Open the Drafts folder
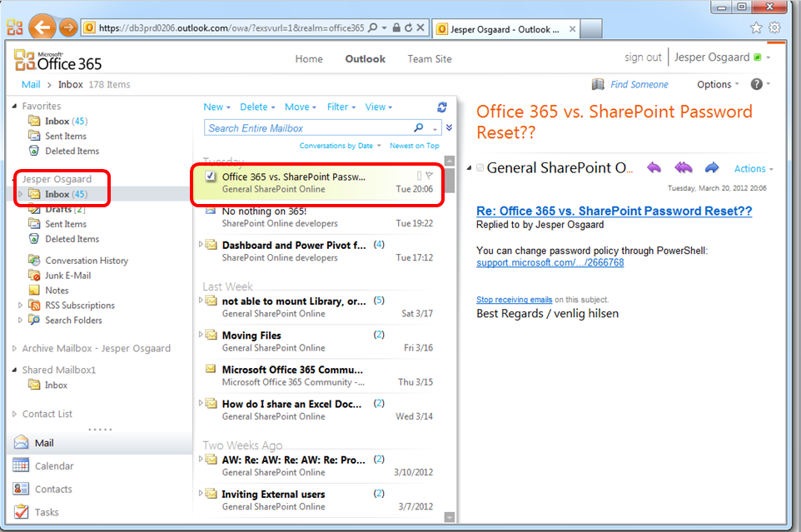The height and width of the screenshot is (532, 801). click(x=57, y=209)
